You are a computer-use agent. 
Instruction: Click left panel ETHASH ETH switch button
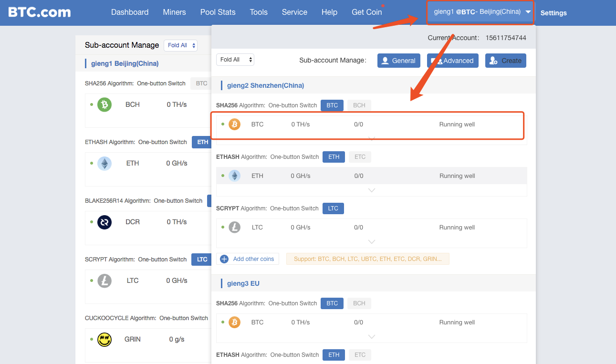pos(202,142)
